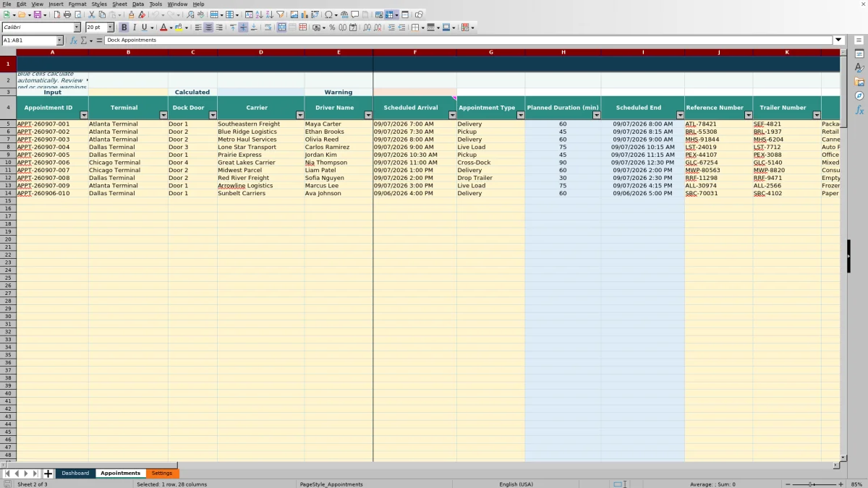Toggle Wrap Text
The height and width of the screenshot is (488, 868).
pyautogui.click(x=268, y=27)
